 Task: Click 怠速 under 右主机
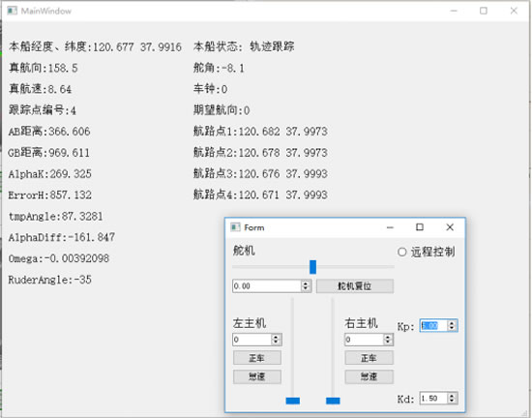coord(369,376)
